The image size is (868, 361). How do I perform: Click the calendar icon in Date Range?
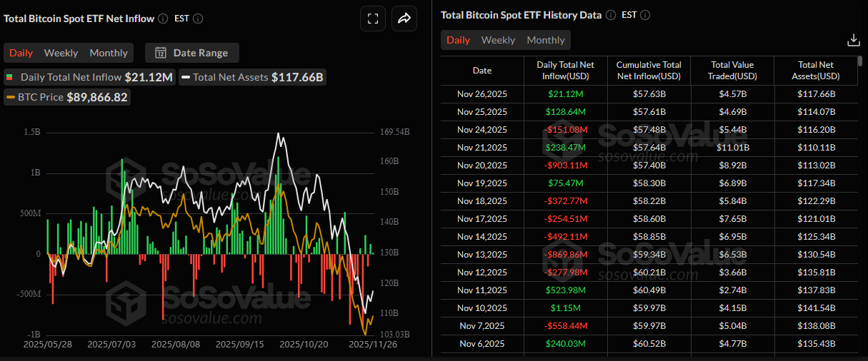click(x=161, y=53)
